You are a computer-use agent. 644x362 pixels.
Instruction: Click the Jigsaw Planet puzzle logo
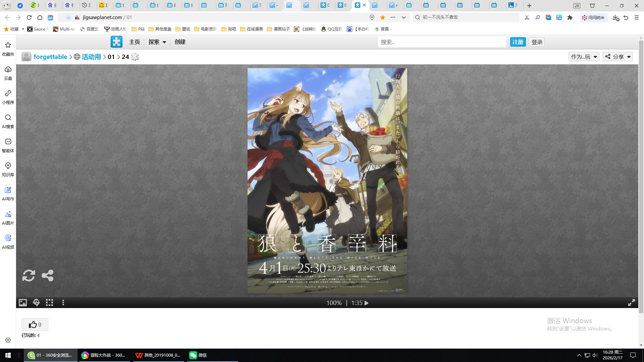(116, 42)
